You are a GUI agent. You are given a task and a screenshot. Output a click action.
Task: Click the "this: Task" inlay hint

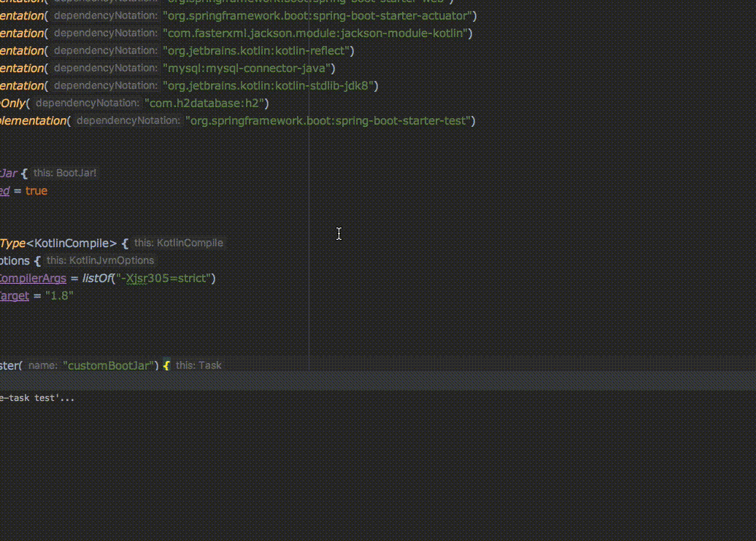[198, 365]
